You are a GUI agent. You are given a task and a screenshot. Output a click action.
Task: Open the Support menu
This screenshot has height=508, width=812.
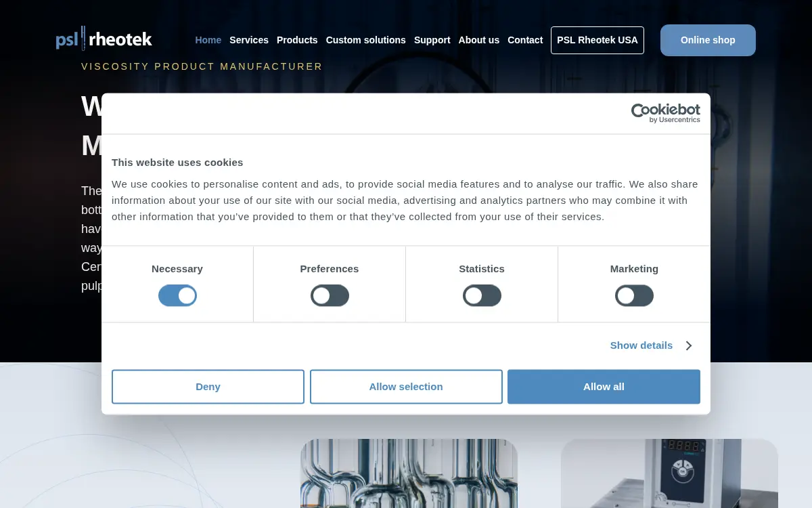click(432, 40)
